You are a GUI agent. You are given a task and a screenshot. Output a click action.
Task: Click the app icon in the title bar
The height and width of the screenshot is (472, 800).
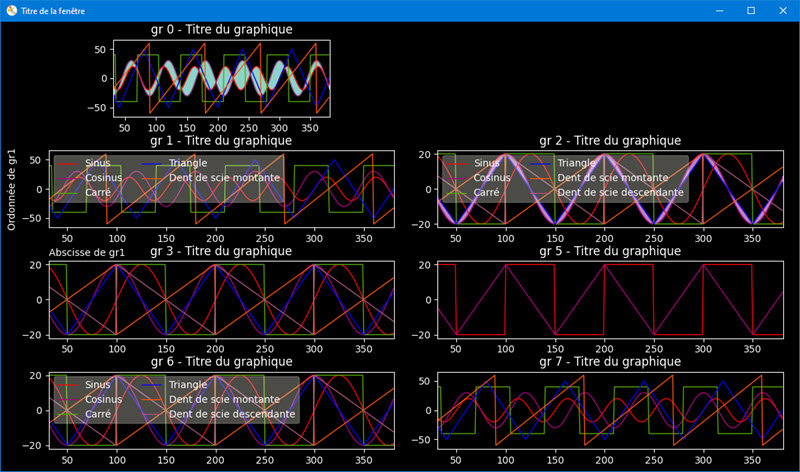[x=11, y=10]
